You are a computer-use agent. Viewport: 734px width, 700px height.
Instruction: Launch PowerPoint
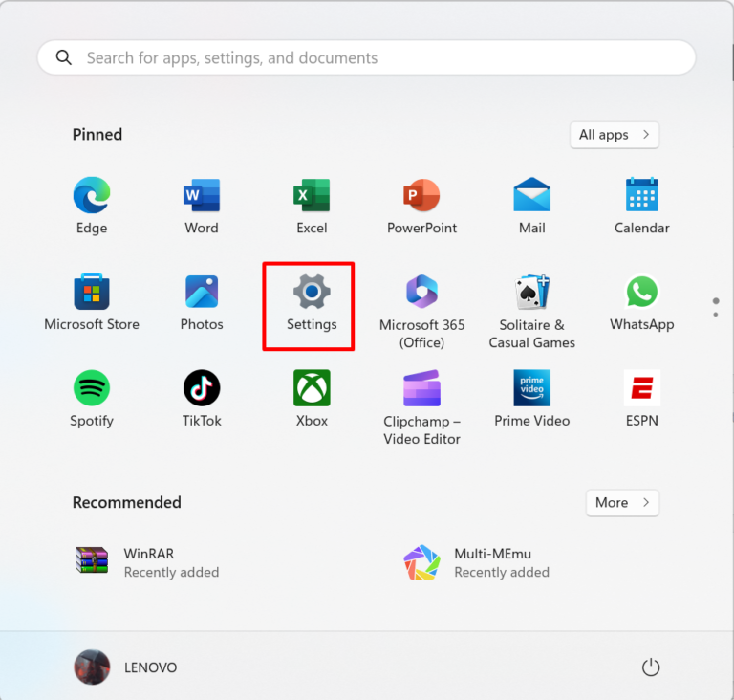click(421, 206)
